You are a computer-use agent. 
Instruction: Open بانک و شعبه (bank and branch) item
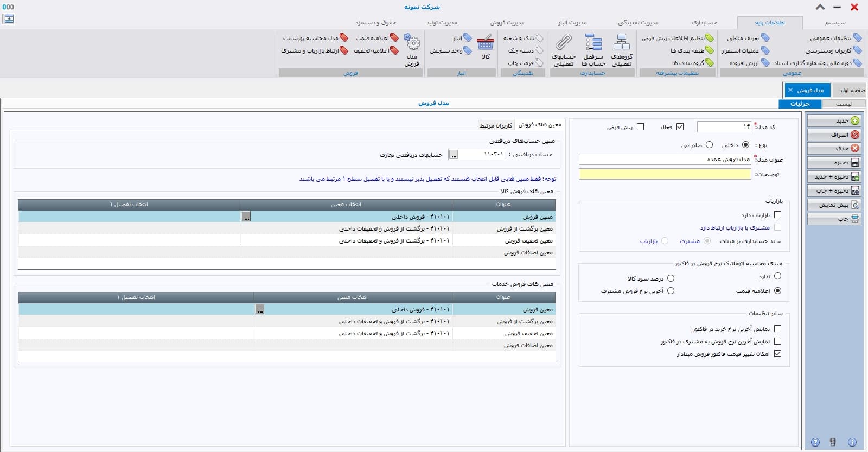(x=523, y=38)
